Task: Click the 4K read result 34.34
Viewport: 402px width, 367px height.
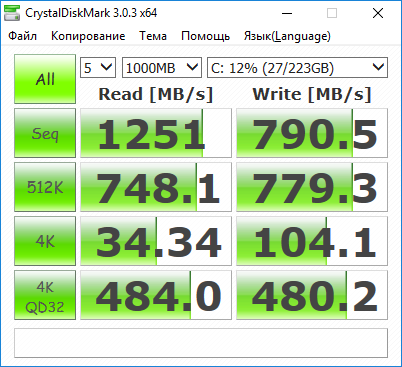Action: pyautogui.click(x=156, y=241)
